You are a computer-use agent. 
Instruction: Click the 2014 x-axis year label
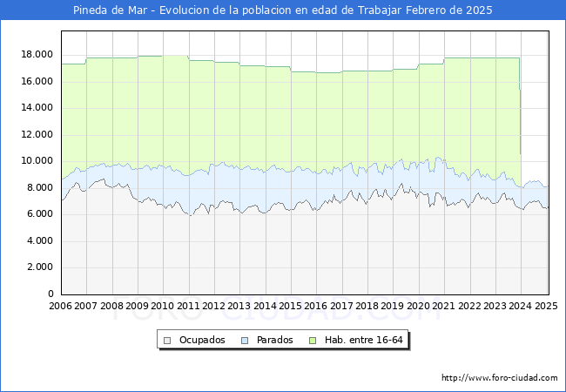click(x=266, y=306)
